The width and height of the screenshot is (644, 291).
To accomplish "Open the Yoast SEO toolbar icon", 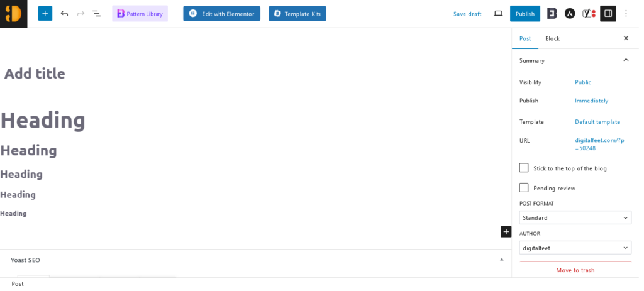I will click(589, 14).
